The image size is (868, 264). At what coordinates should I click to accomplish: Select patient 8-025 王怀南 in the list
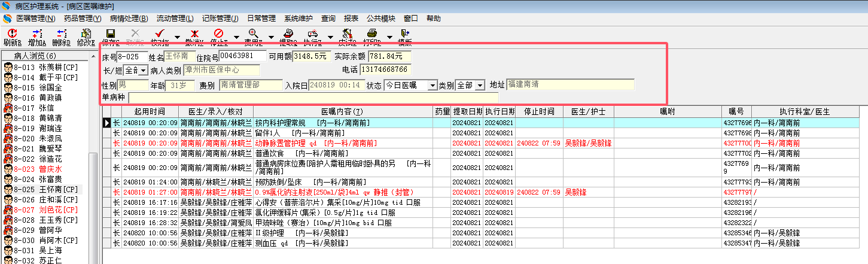pyautogui.click(x=47, y=189)
